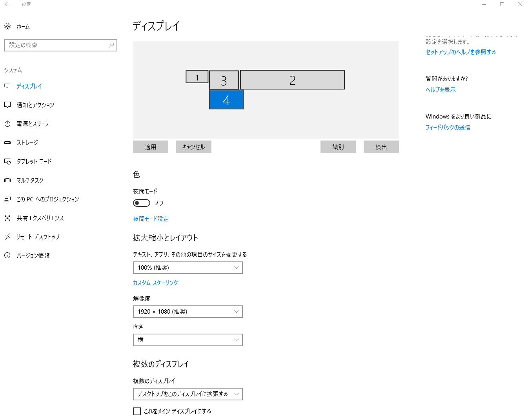Click the キャンセル button
Screen dimensions: 528x420
[x=194, y=147]
